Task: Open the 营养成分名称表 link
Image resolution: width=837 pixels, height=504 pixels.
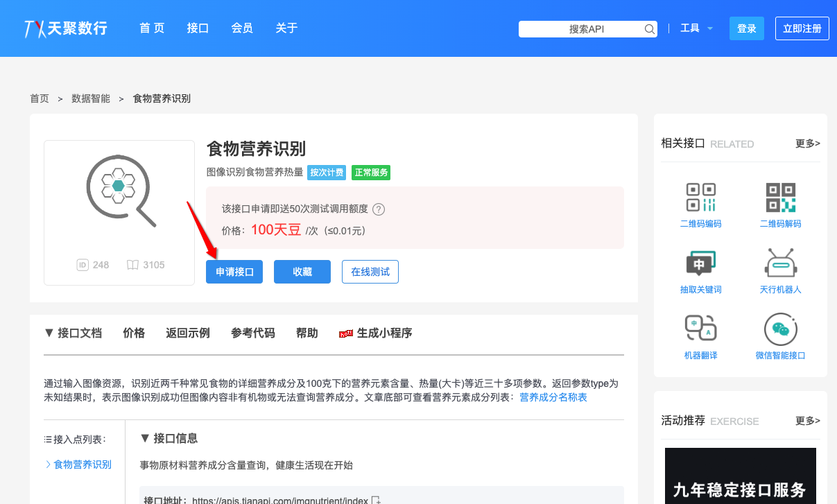Action: click(x=553, y=397)
